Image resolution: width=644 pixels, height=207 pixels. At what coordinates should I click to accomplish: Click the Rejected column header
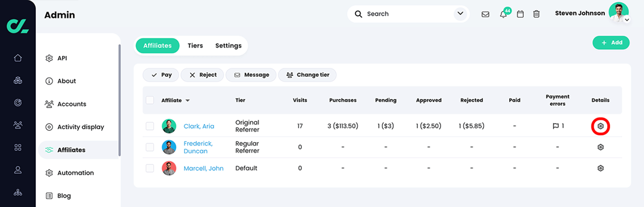[471, 100]
